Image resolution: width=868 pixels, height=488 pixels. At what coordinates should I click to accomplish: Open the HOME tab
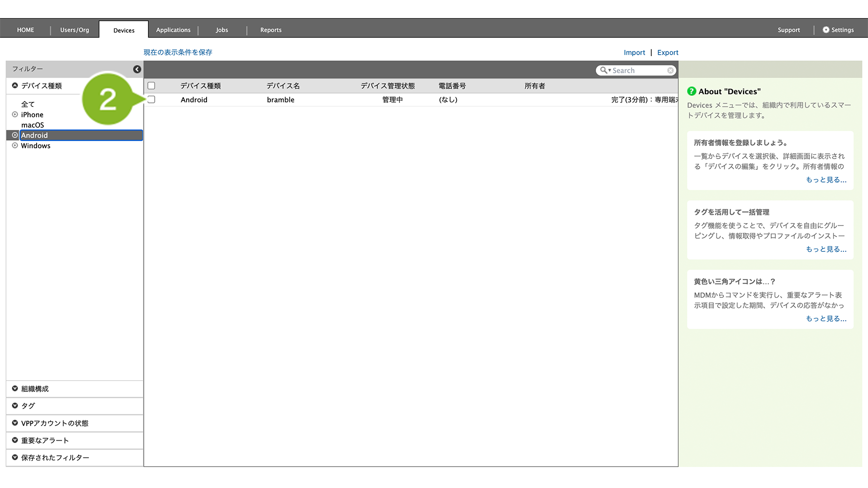coord(25,30)
